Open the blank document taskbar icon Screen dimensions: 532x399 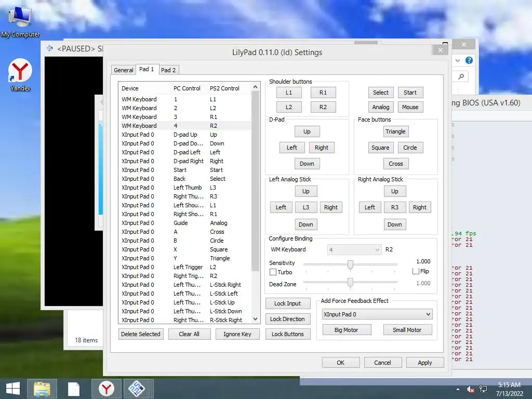(x=73, y=389)
